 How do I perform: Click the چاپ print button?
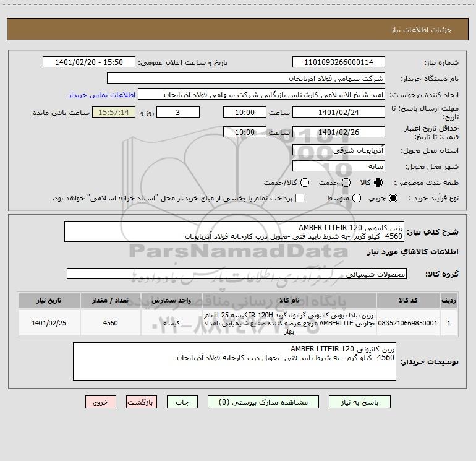click(182, 402)
